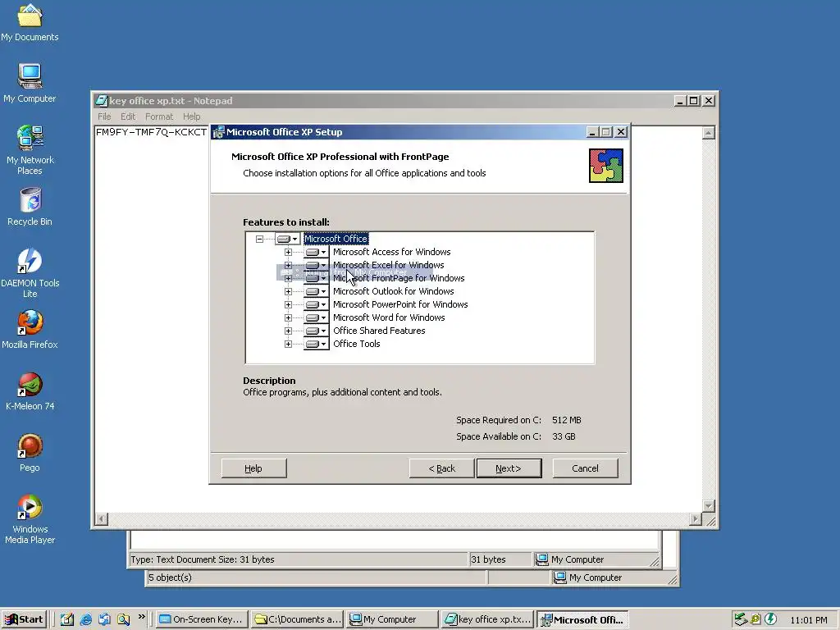Open Notepad Format menu
This screenshot has width=840, height=630.
tap(159, 116)
